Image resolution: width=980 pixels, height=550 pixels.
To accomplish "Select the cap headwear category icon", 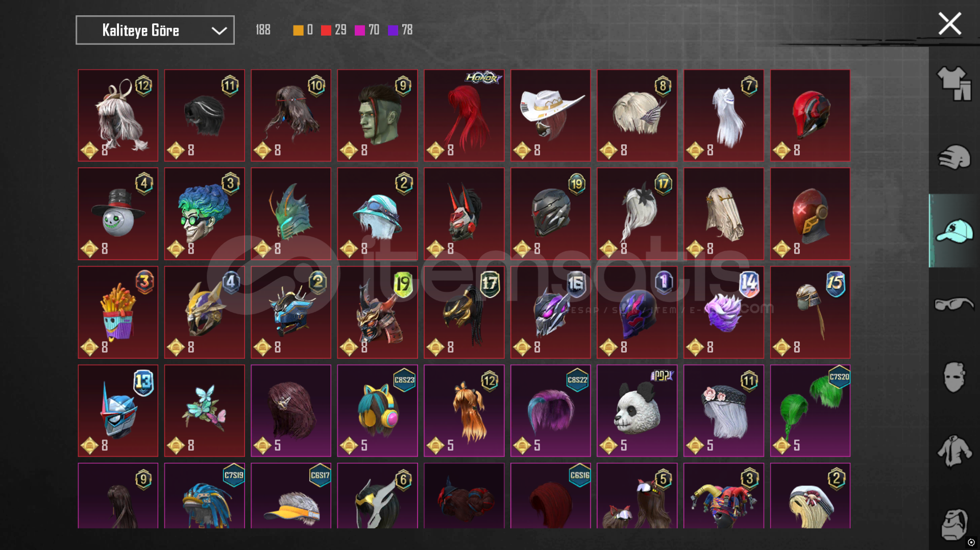I will [954, 231].
